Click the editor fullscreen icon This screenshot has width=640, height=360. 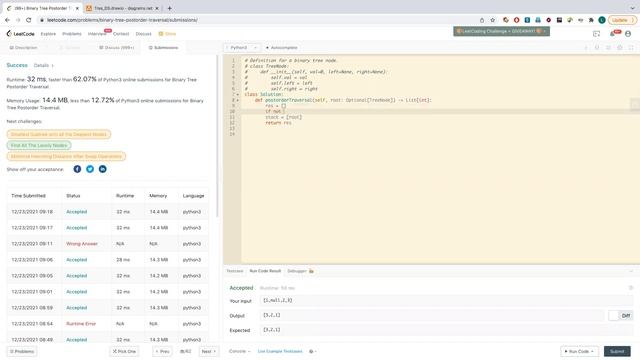[631, 48]
